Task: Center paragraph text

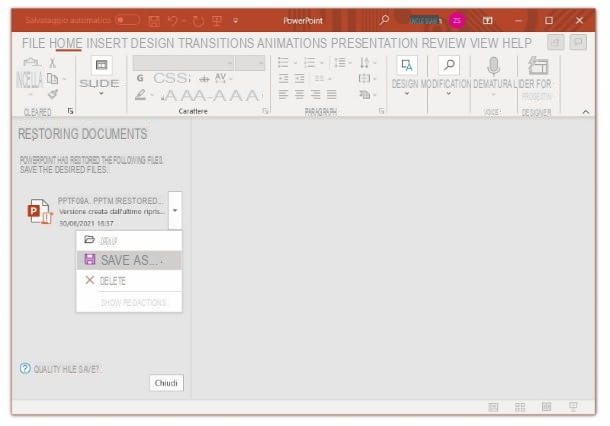Action: click(300, 95)
